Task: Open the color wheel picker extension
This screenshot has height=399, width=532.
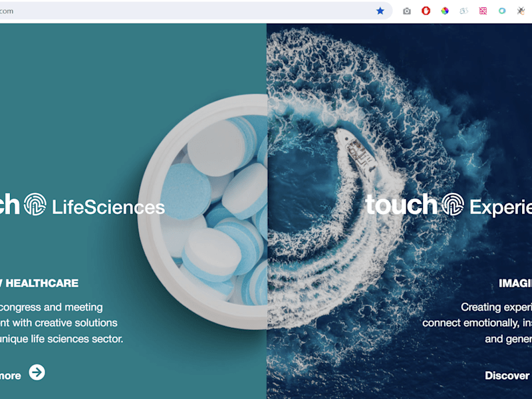Action: pos(445,11)
